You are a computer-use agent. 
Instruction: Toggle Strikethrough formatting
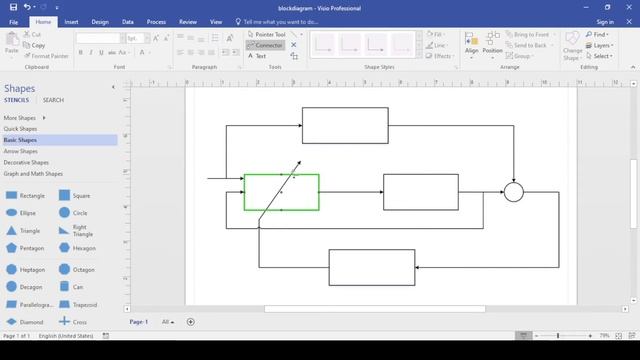[111, 52]
